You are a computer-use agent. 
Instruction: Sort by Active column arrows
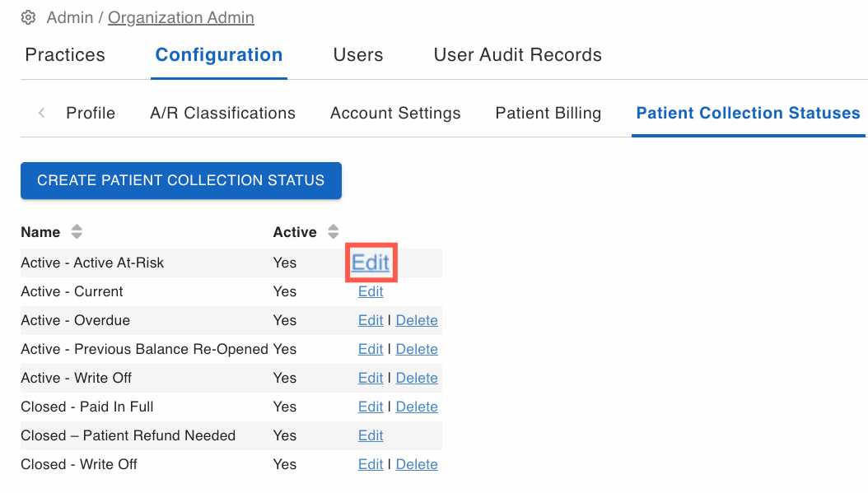333,232
